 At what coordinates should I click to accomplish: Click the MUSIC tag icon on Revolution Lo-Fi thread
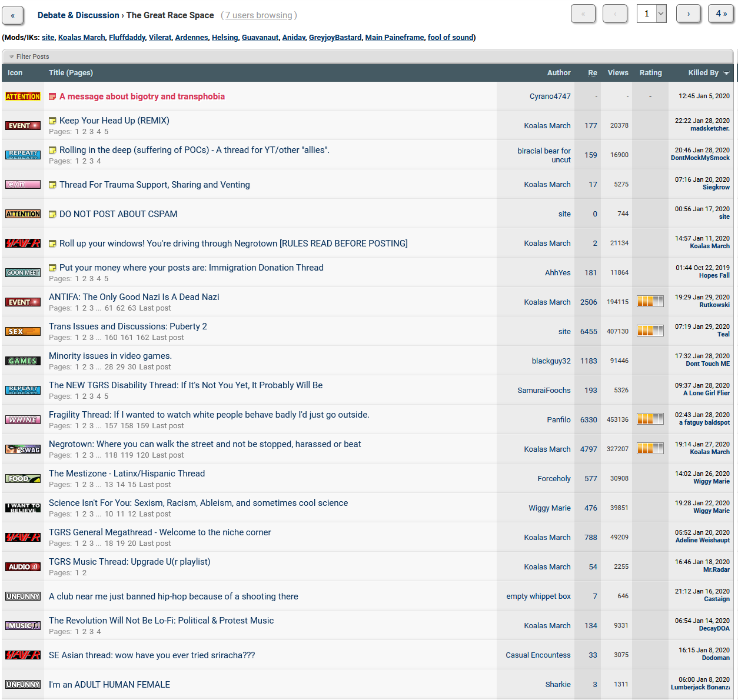tap(23, 626)
